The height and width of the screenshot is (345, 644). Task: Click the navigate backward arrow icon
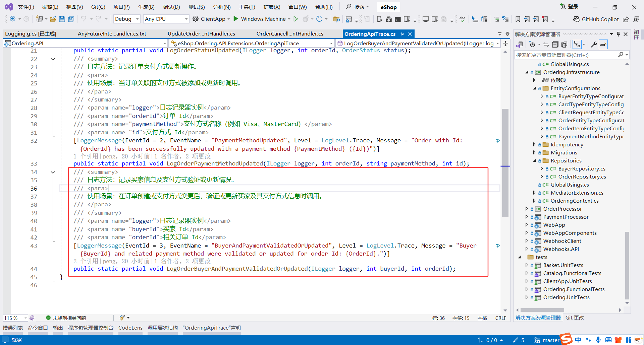(12, 19)
